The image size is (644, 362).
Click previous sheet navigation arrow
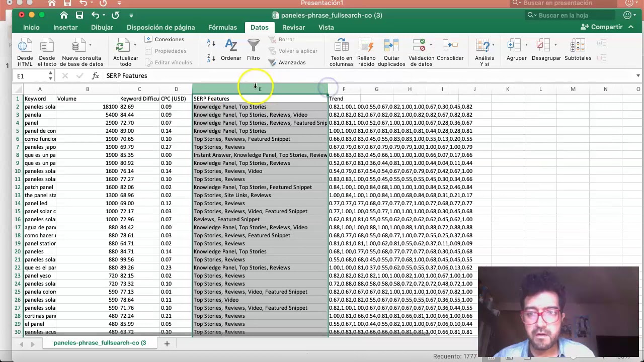coord(21,343)
